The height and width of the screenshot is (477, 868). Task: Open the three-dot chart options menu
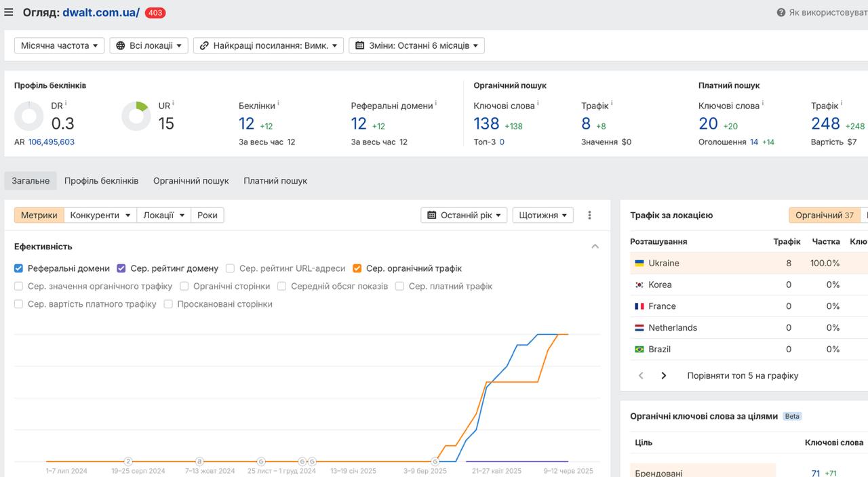589,215
